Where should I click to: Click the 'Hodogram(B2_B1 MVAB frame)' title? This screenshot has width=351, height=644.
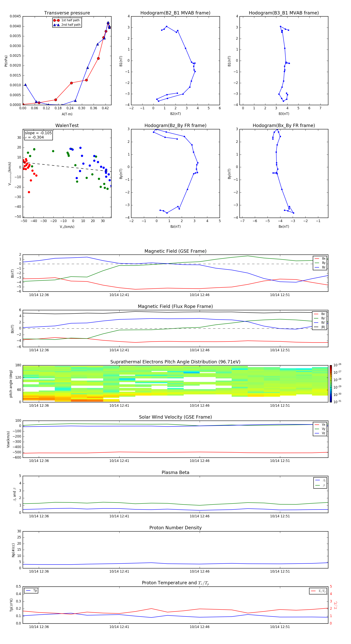tap(175, 13)
